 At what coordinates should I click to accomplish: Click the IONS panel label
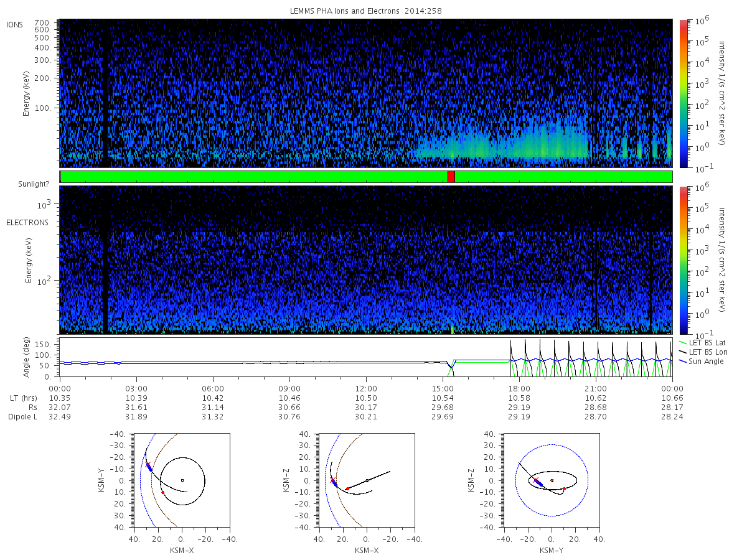click(16, 24)
